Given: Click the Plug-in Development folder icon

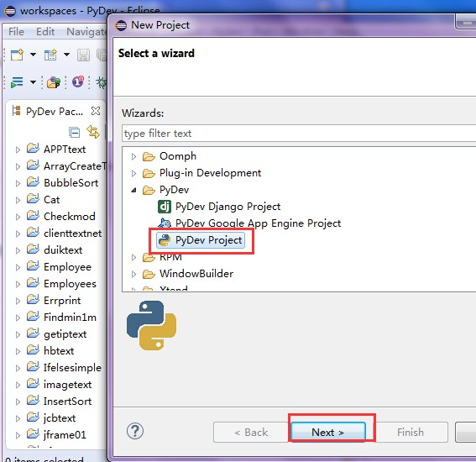Looking at the screenshot, I should (x=149, y=173).
